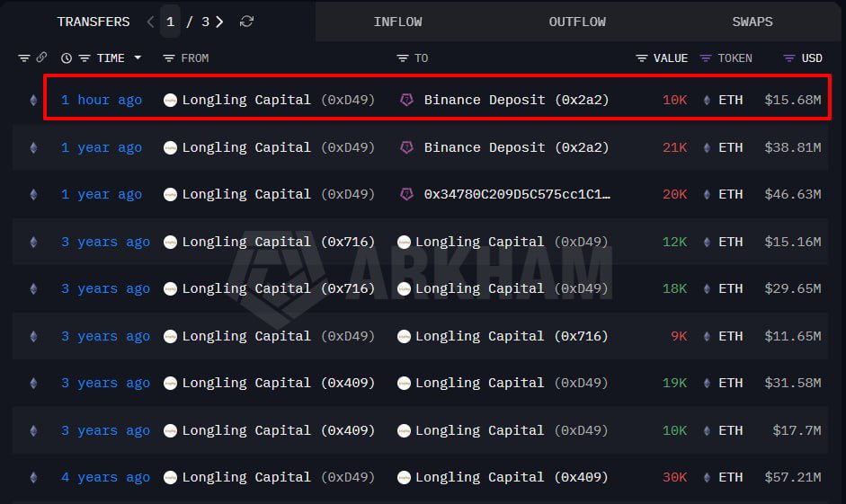
Task: Open the '4 years ago' transaction link
Action: click(x=105, y=478)
